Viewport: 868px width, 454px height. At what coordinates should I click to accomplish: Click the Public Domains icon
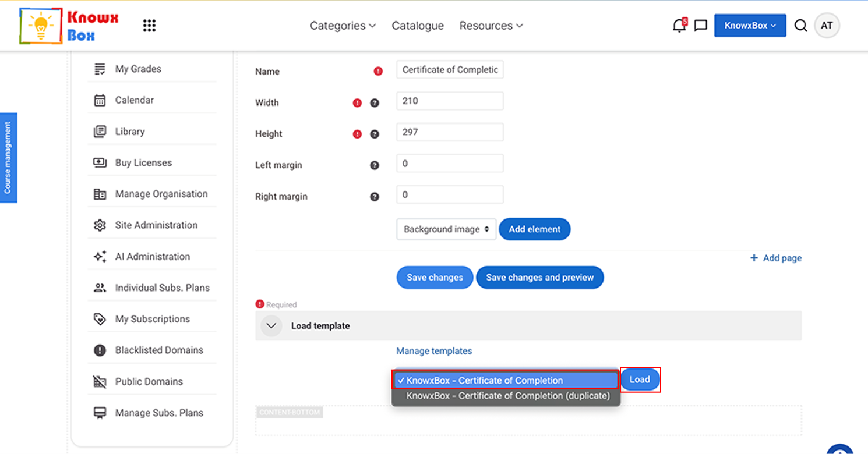click(100, 382)
